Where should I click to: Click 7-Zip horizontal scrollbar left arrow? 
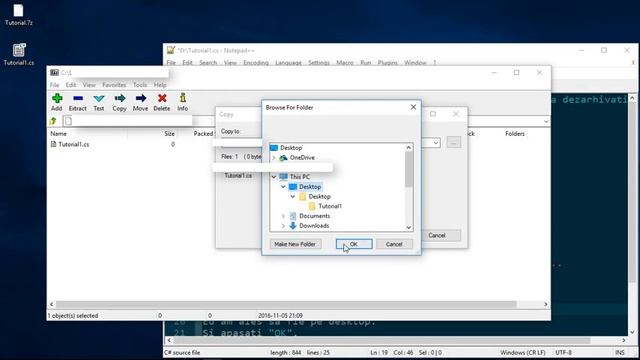51,304
